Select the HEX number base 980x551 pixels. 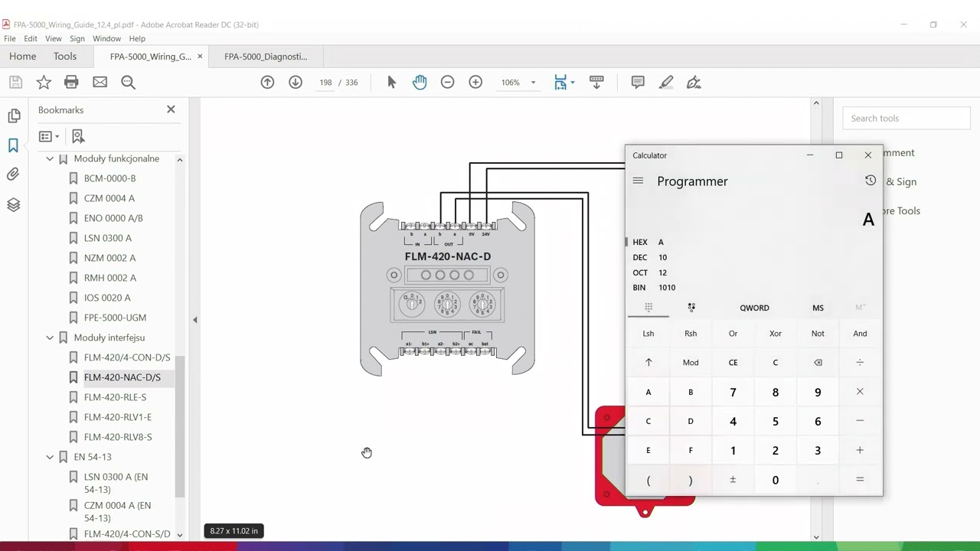753,242
